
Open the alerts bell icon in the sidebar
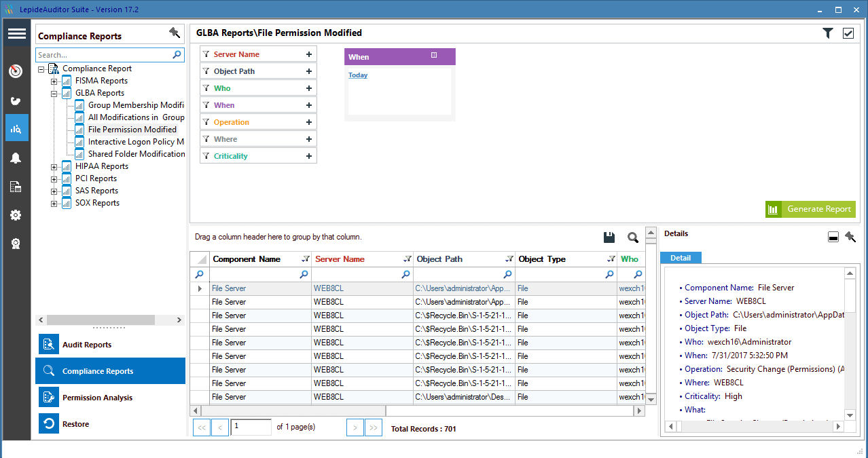click(x=16, y=158)
